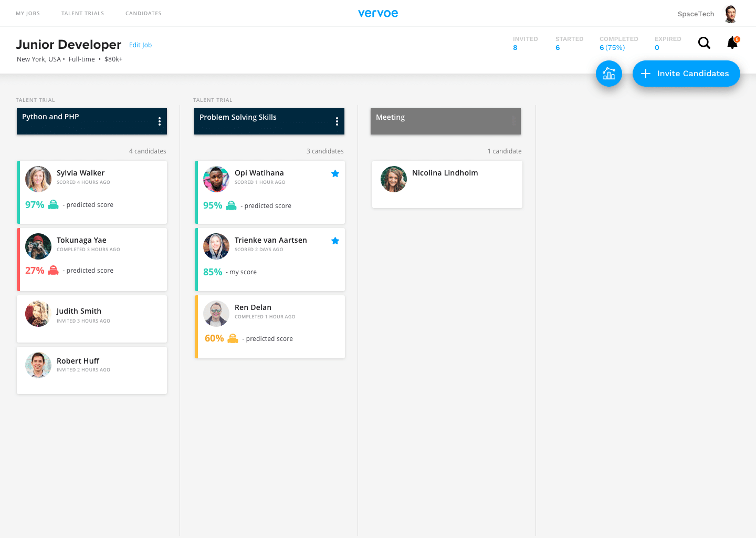Click the orange robot icon beside 60%

(233, 338)
